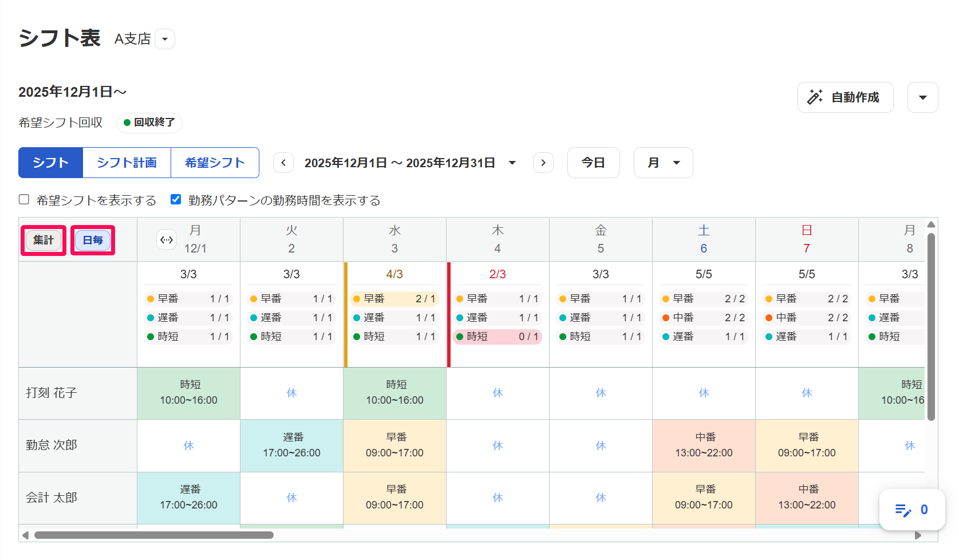Screen dimensions: 959x560
Task: Open date range dropdown arrow
Action: [512, 163]
